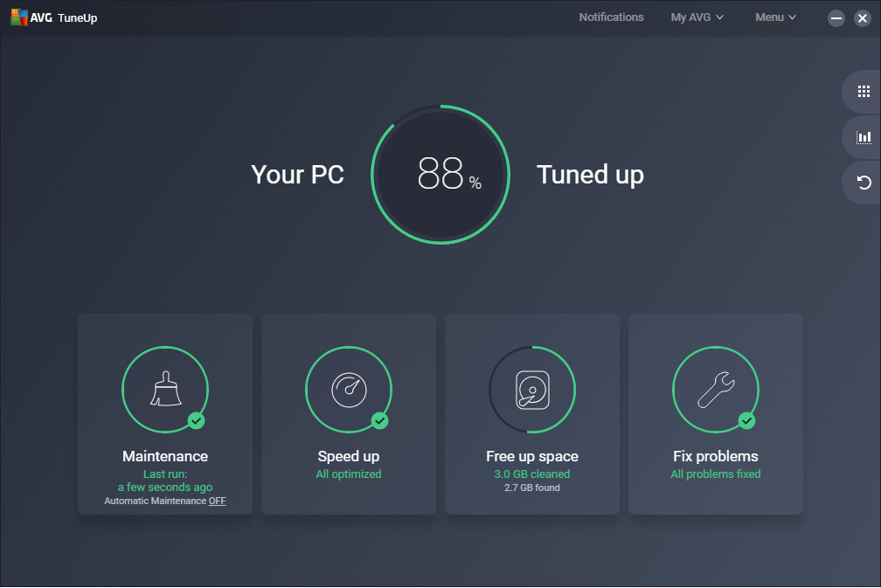Image resolution: width=881 pixels, height=588 pixels.
Task: Open the all functions grid icon
Action: (x=864, y=91)
